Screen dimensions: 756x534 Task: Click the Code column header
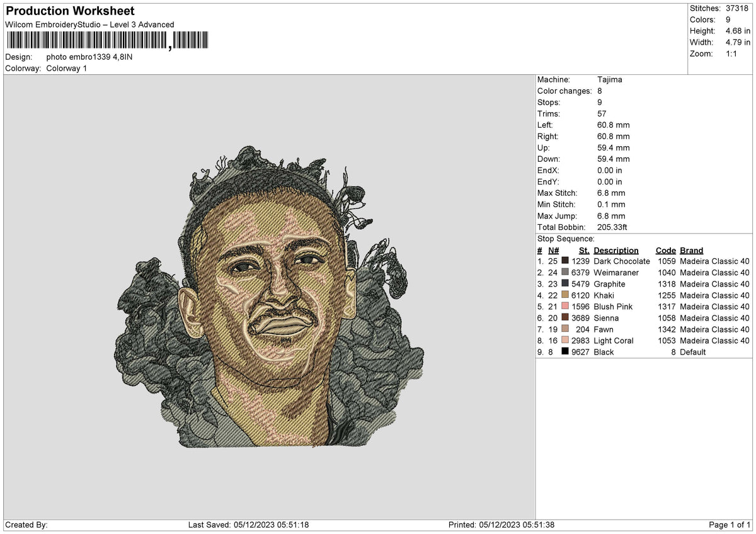tap(665, 250)
